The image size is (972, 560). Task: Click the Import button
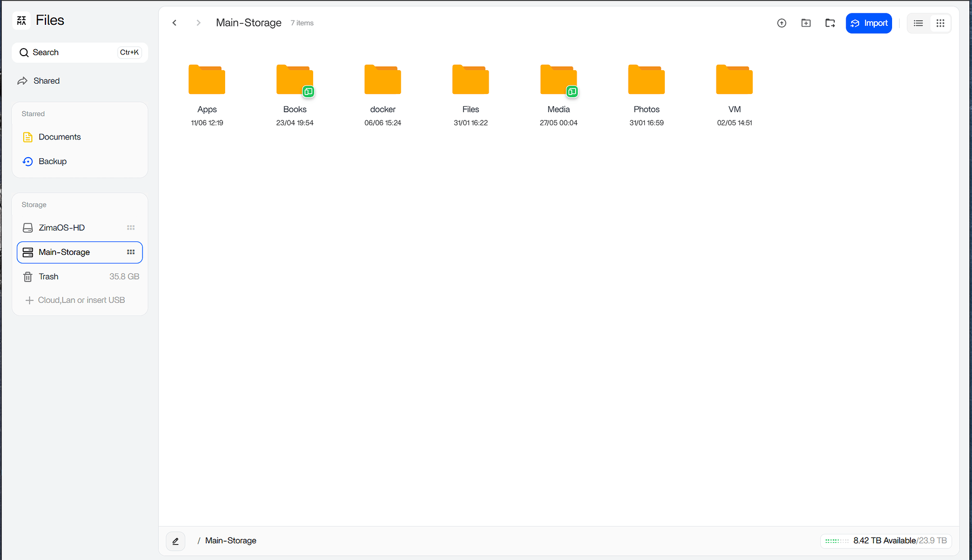coord(869,23)
